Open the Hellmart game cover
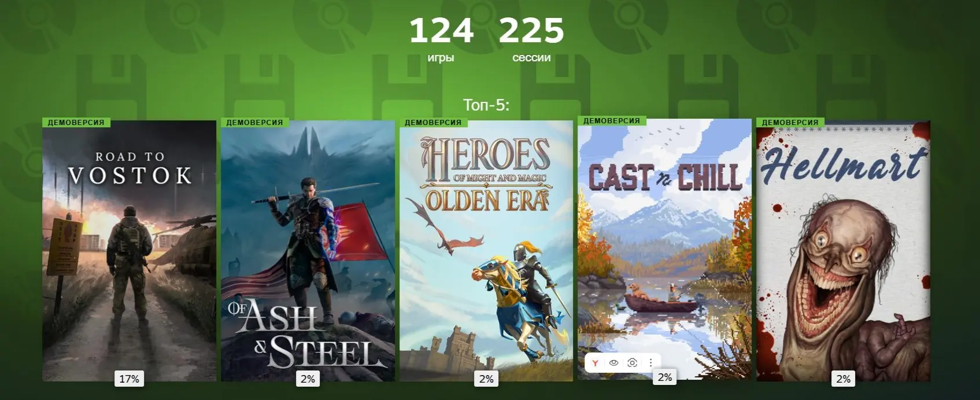The width and height of the screenshot is (980, 400). pos(844,251)
